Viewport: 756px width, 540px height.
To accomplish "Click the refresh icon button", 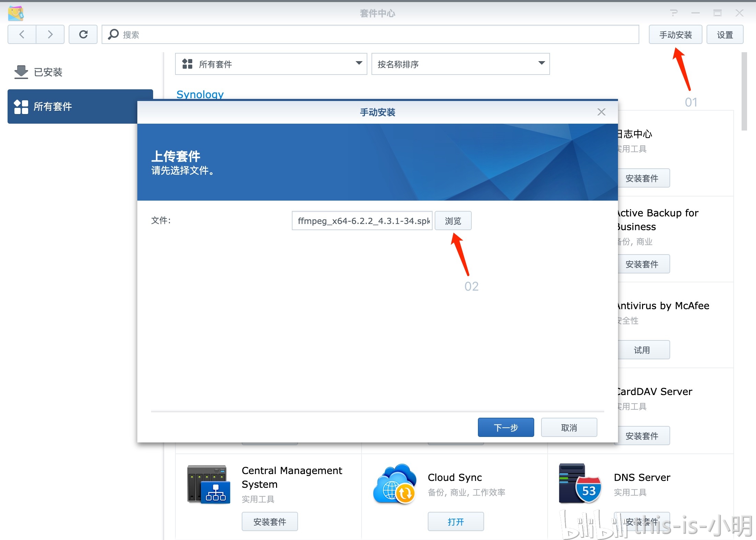I will pyautogui.click(x=83, y=34).
